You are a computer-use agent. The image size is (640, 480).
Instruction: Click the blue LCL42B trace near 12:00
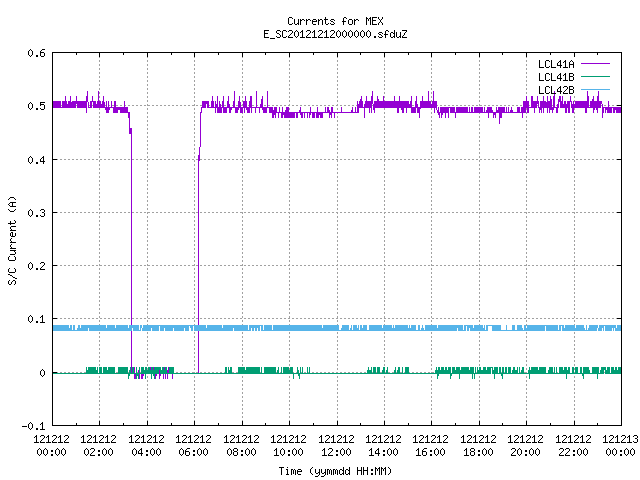(337, 328)
